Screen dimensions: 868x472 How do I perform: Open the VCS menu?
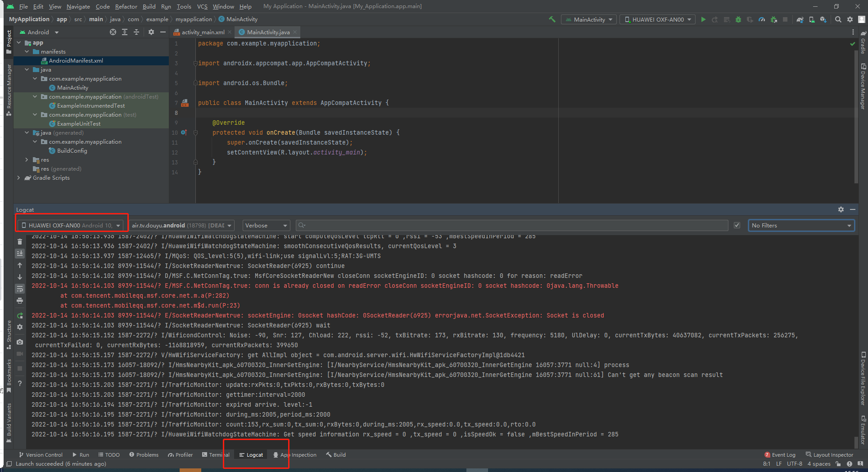click(202, 6)
